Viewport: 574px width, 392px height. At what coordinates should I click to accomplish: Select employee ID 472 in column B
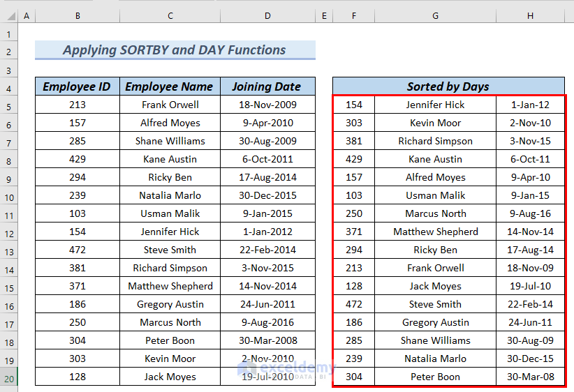(x=78, y=250)
